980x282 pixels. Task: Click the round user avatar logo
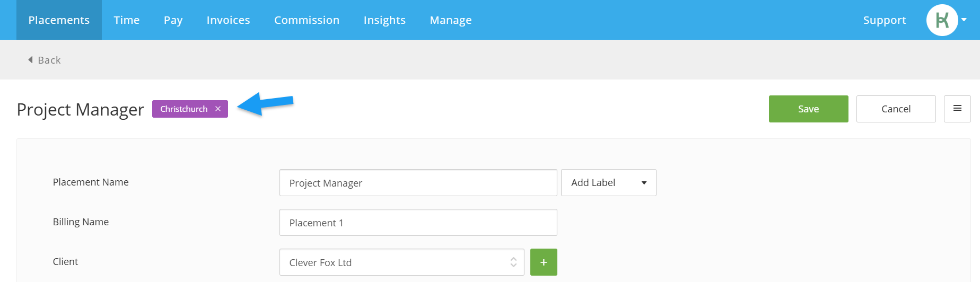coord(942,20)
